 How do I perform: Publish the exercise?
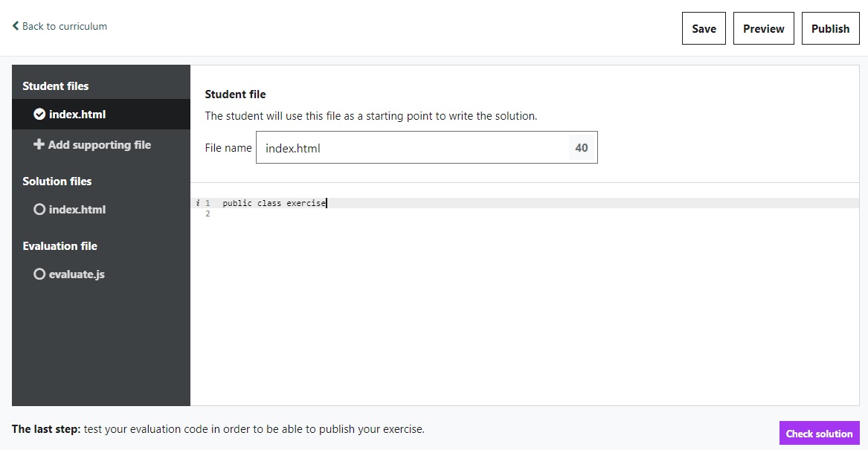(x=830, y=29)
